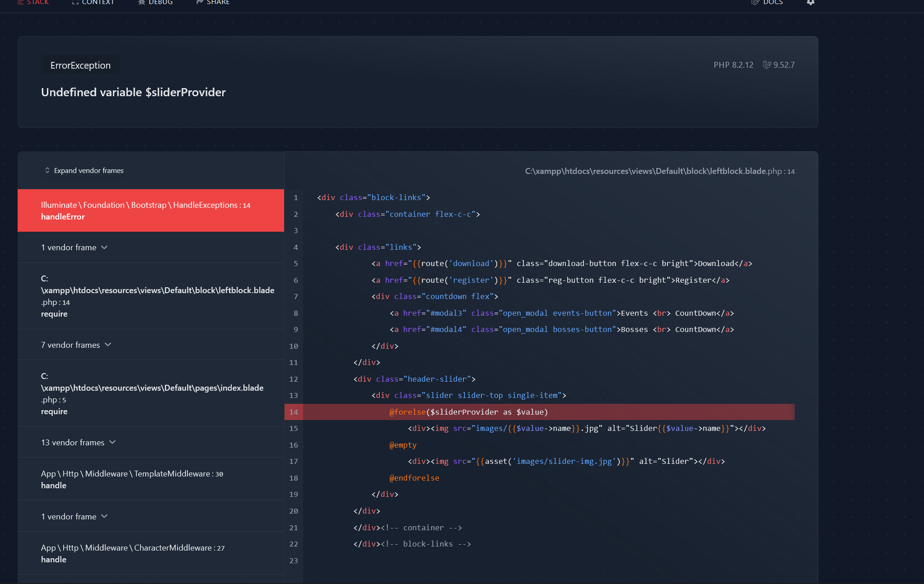This screenshot has height=584, width=924.
Task: Select the TemplateMiddleware:30 handle frame
Action: coord(151,479)
